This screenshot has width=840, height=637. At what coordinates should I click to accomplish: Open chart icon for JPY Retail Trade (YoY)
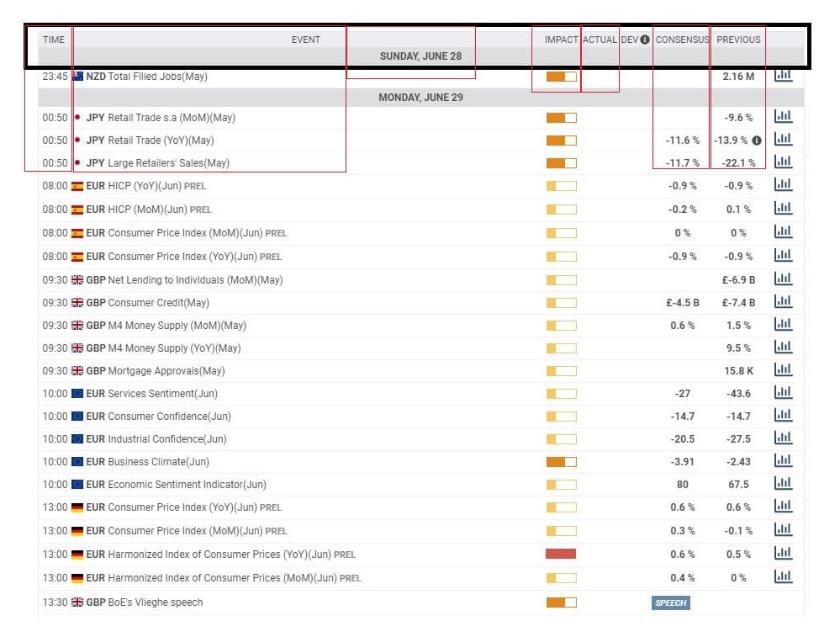point(783,139)
